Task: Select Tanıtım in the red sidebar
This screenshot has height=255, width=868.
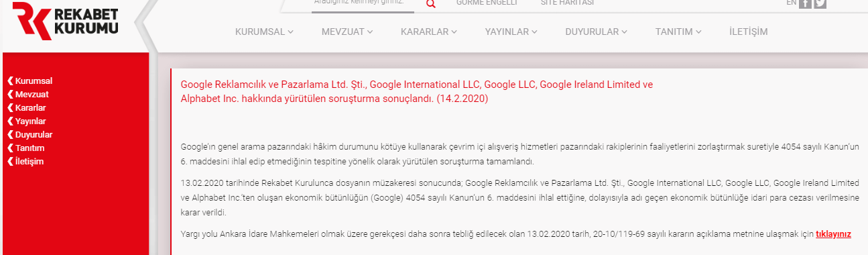Action: 25,148
